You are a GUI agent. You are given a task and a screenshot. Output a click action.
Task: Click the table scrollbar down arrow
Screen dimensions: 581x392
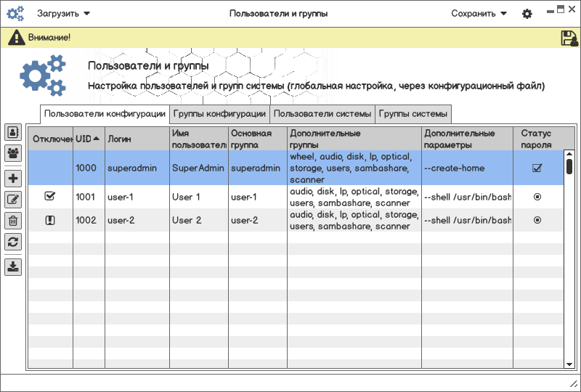pos(569,364)
